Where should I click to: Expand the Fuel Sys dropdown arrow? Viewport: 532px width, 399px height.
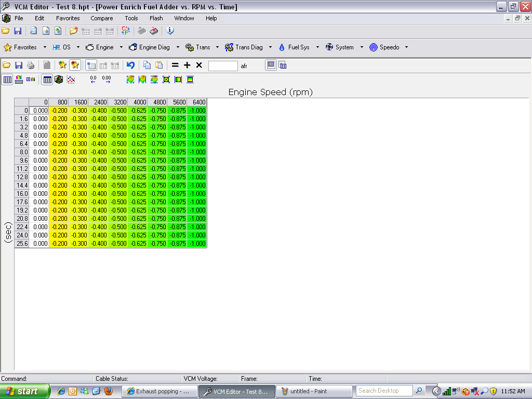[317, 47]
